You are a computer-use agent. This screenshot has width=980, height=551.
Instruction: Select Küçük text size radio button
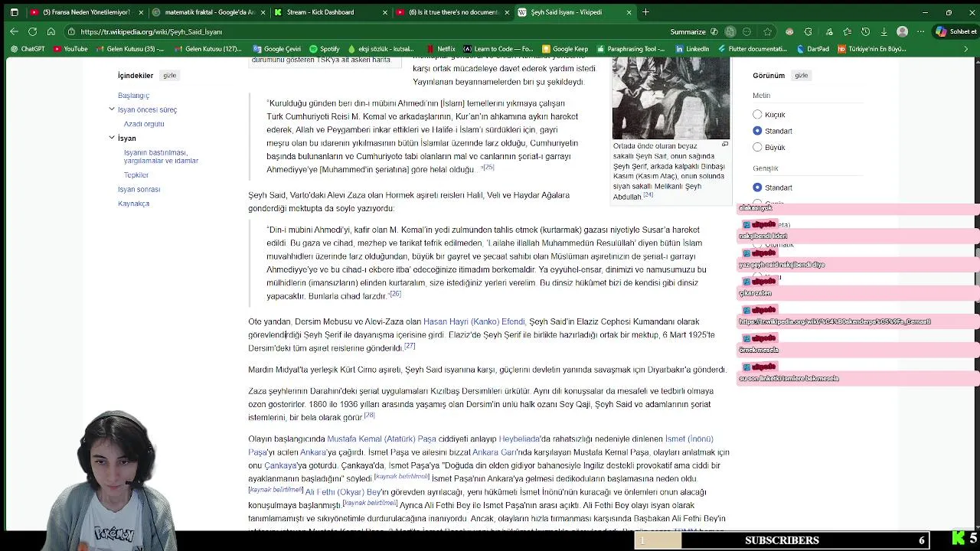pyautogui.click(x=757, y=115)
